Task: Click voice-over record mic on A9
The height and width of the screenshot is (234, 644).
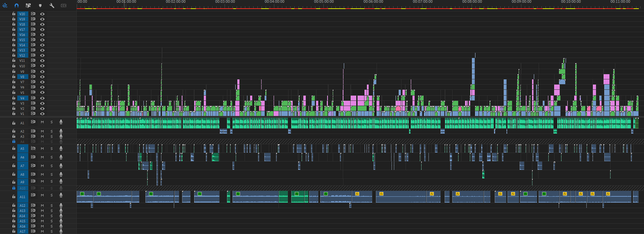Action: 61,182
